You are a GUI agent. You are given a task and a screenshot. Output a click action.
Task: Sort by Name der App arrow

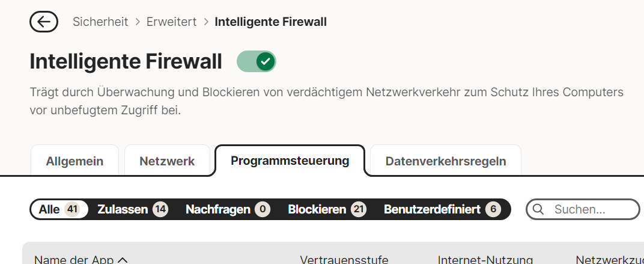tap(123, 260)
